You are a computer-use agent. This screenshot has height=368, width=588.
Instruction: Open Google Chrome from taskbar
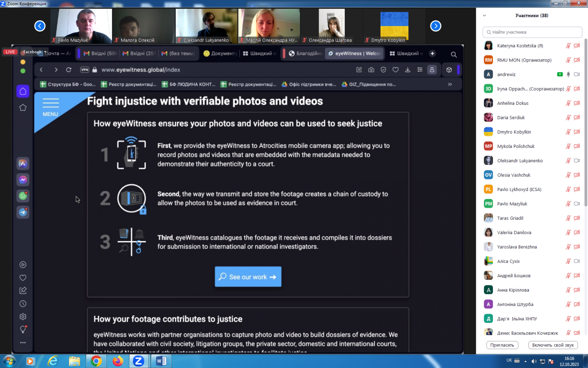96,361
